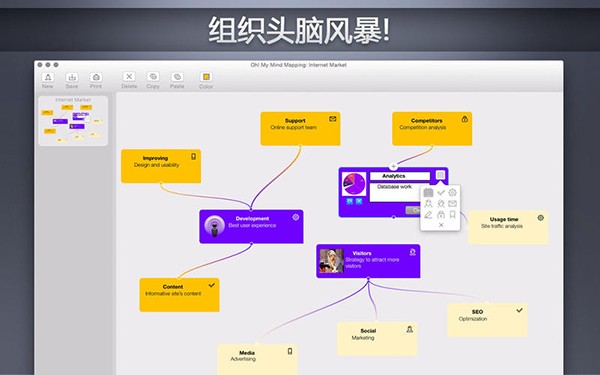Click the checkmark on SEO node
The image size is (600, 375).
(x=519, y=310)
